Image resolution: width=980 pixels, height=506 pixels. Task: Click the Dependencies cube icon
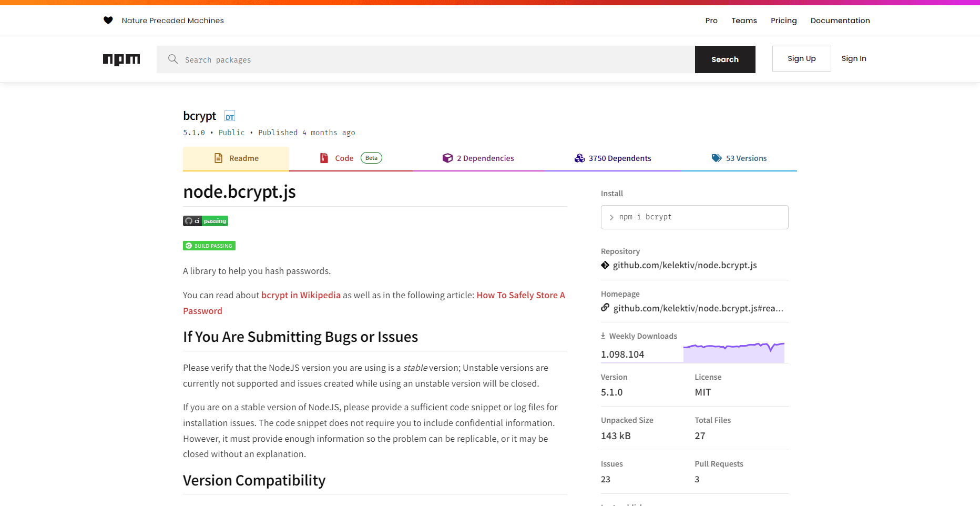point(447,158)
